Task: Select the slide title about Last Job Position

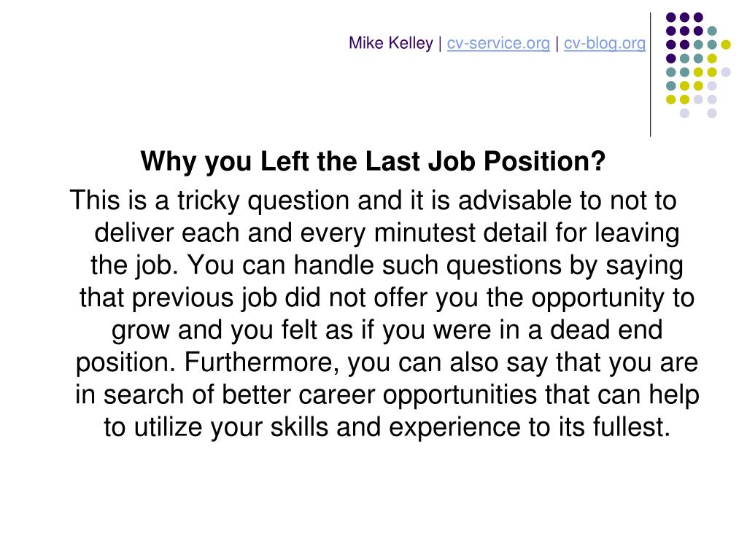Action: click(x=373, y=161)
